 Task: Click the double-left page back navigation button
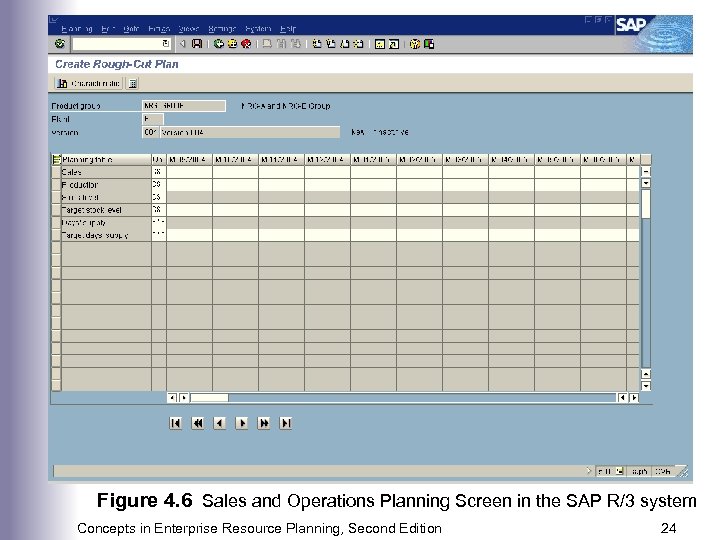[x=197, y=423]
